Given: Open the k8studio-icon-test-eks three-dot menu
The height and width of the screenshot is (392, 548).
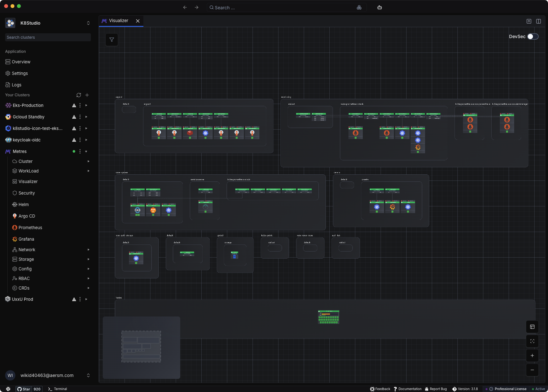Looking at the screenshot, I should 80,128.
